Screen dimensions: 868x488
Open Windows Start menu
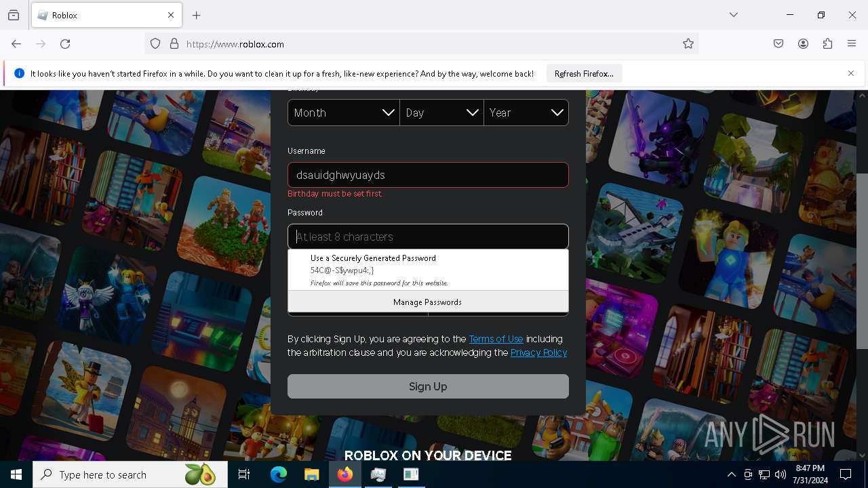click(16, 474)
